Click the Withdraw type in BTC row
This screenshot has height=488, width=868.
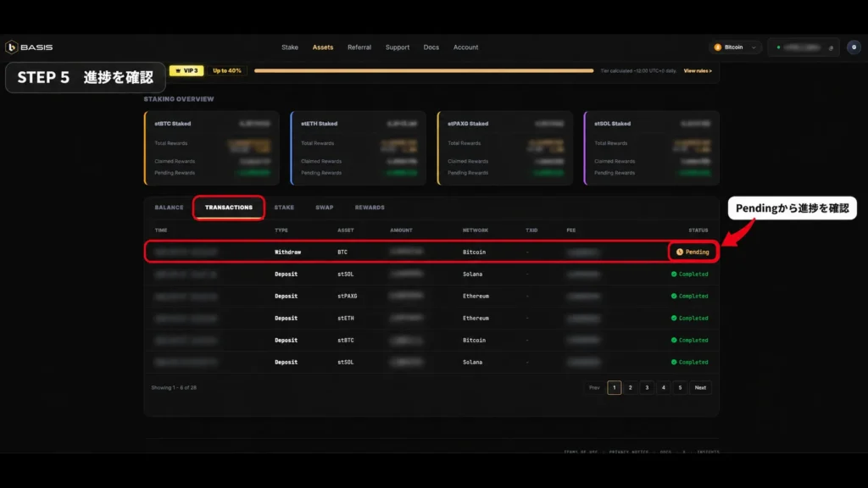point(288,252)
